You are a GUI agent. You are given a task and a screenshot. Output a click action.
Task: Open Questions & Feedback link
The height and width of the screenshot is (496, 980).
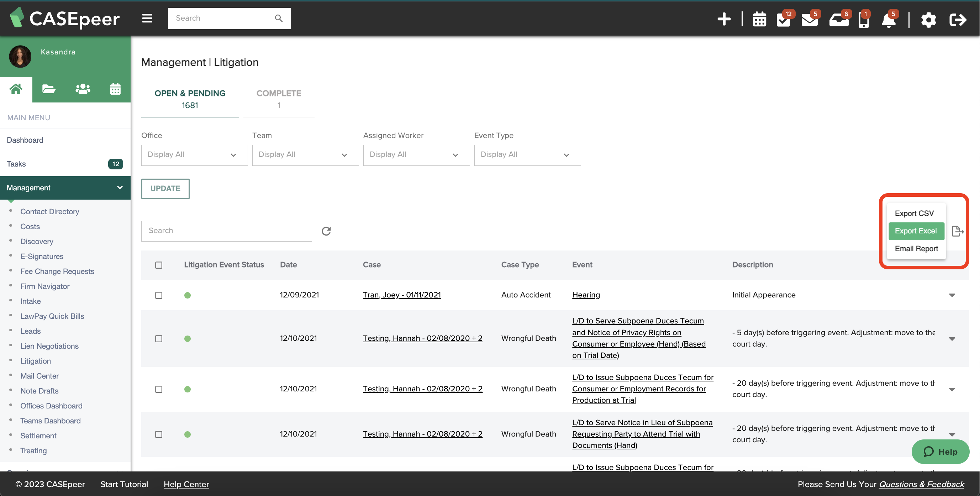click(921, 484)
